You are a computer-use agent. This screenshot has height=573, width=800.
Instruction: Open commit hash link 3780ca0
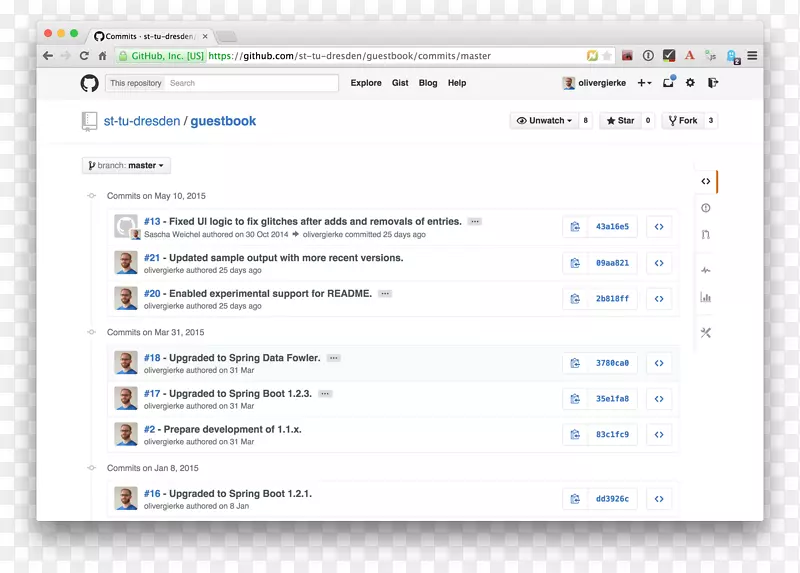612,363
